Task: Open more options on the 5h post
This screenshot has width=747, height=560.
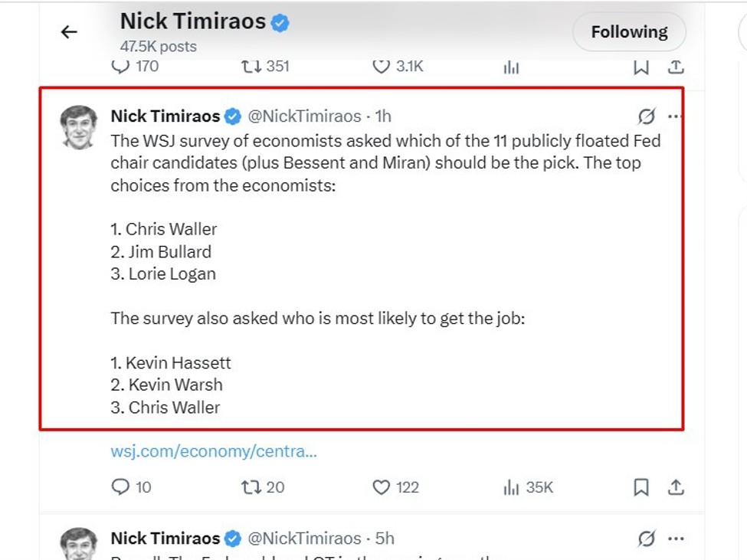Action: click(x=674, y=539)
